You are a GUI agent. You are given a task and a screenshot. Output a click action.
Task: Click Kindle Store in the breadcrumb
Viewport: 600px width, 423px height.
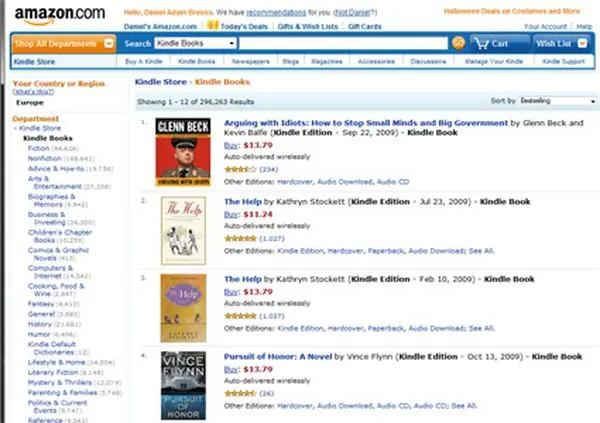(161, 82)
